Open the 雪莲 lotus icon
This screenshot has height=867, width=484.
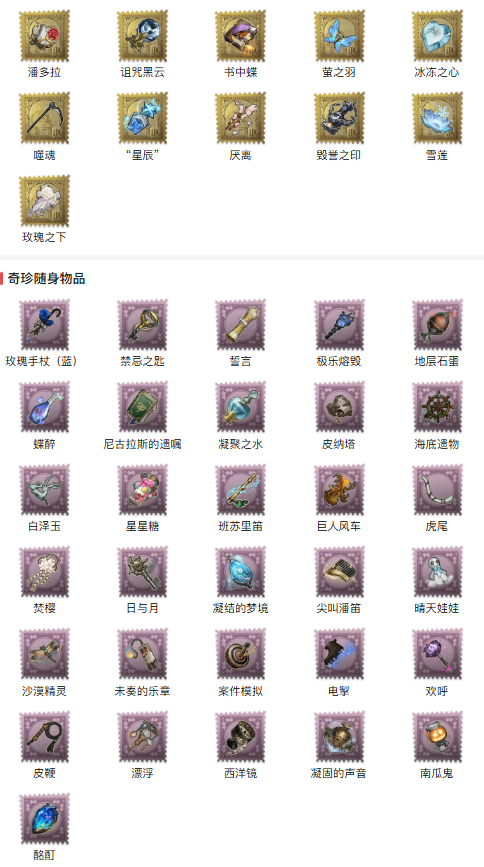click(437, 118)
